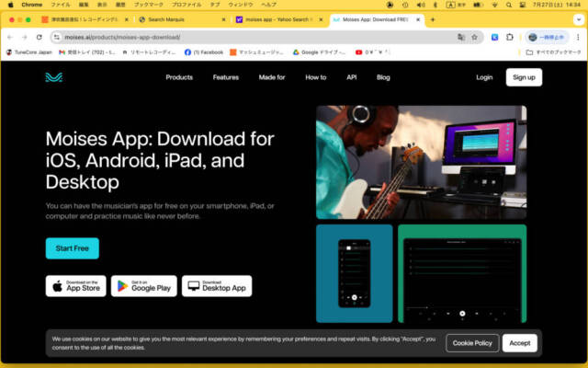The image size is (588, 368).
Task: Expand the Made for navigation menu
Action: 272,77
